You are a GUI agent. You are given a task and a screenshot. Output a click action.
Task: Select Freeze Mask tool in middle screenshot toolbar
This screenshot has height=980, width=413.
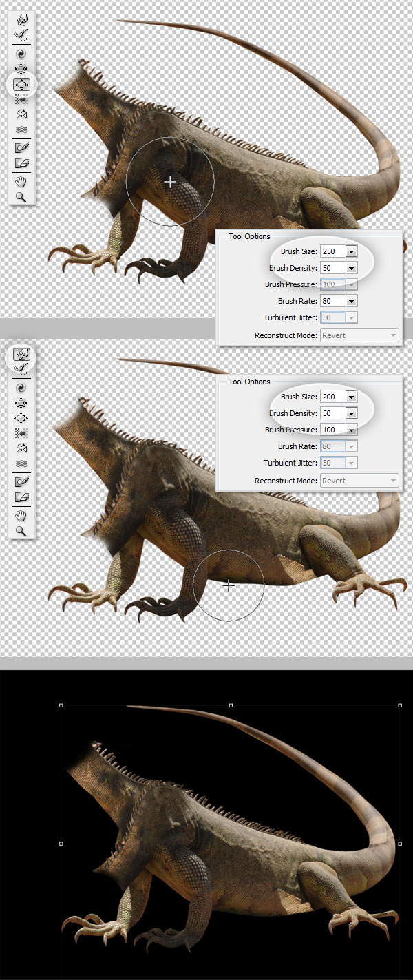tap(21, 482)
